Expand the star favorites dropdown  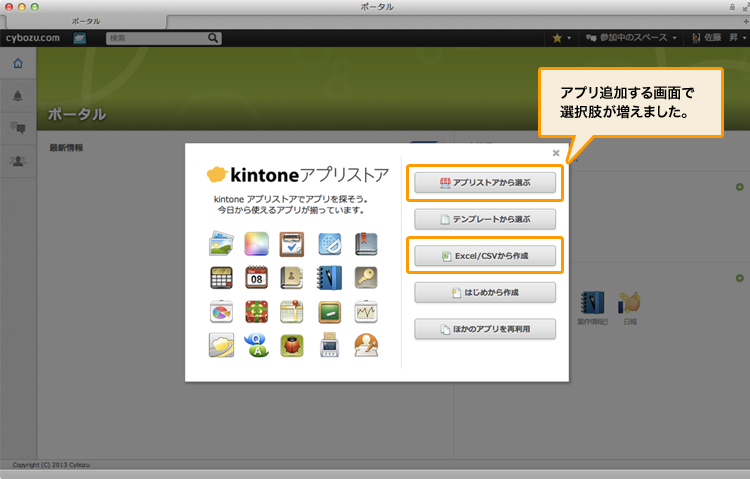[x=561, y=38]
